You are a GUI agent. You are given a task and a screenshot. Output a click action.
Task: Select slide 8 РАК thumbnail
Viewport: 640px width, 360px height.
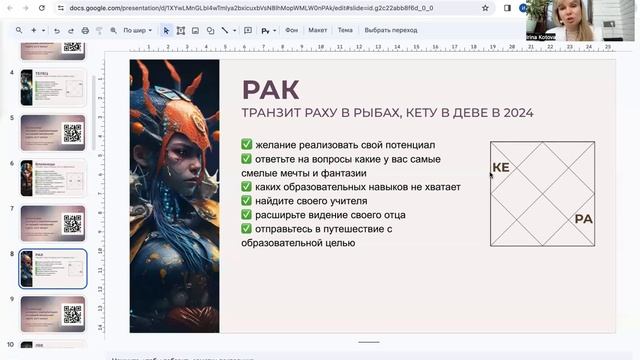point(53,269)
